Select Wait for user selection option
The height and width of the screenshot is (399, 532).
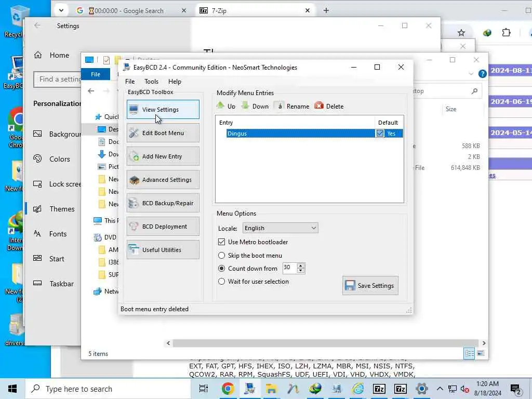click(221, 282)
